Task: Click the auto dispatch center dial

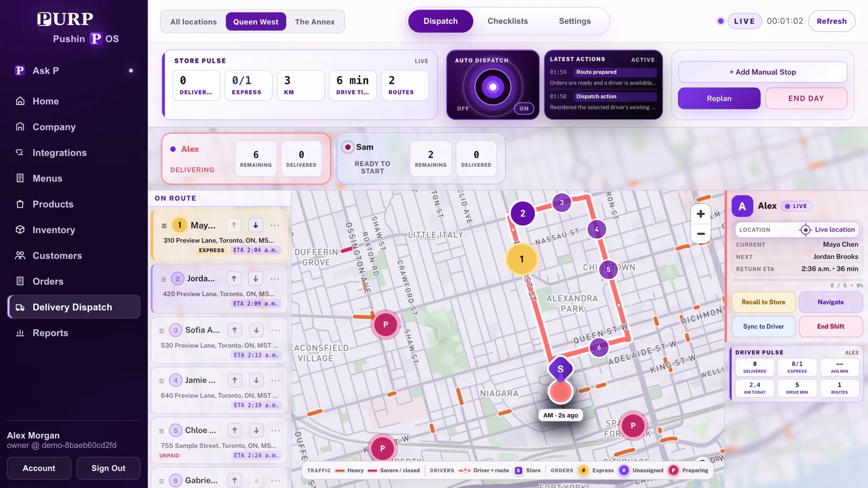Action: tap(493, 87)
